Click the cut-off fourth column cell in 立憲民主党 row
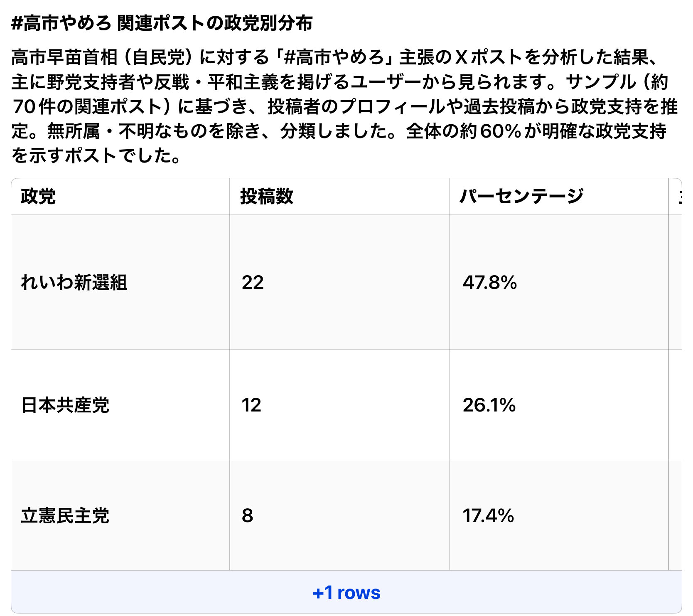 (676, 515)
